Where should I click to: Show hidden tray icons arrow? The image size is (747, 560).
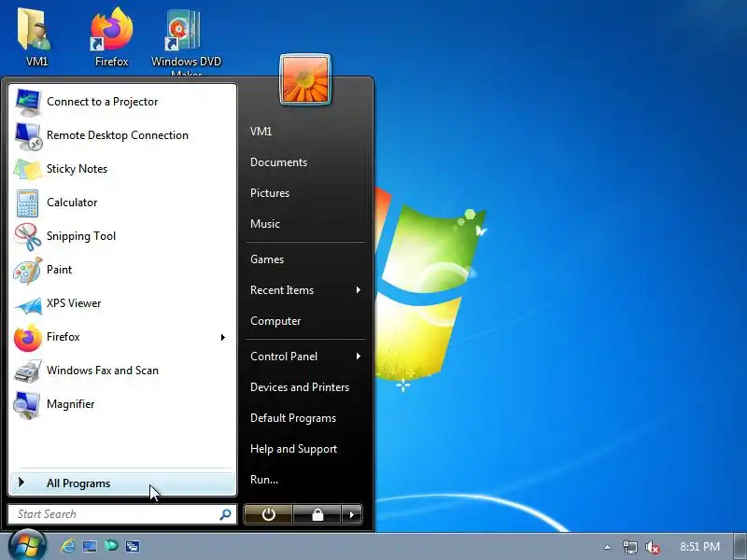[x=607, y=547]
